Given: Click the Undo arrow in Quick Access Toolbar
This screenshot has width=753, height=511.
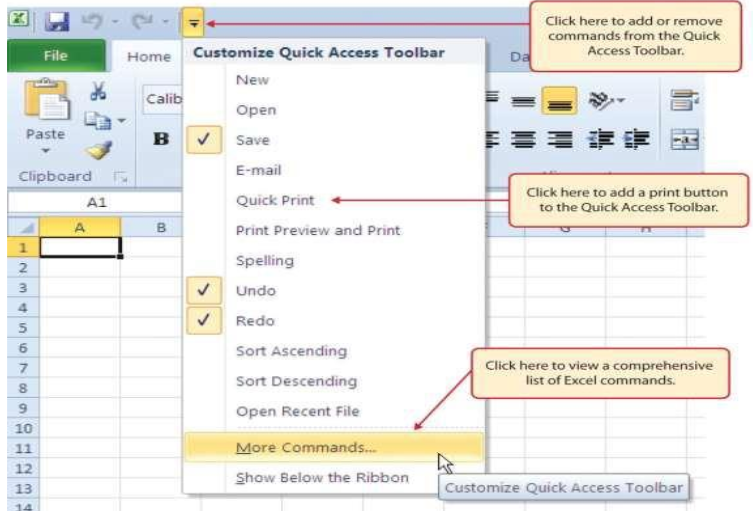Looking at the screenshot, I should (92, 21).
